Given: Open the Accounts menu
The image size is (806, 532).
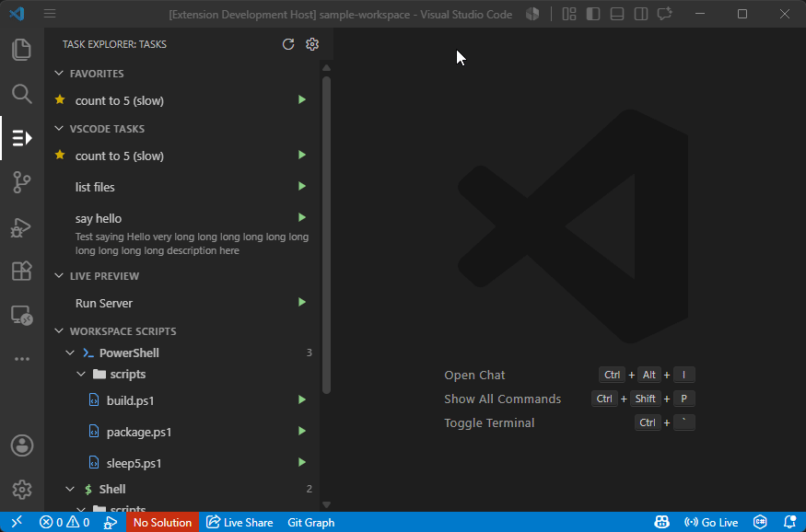Looking at the screenshot, I should tap(21, 445).
